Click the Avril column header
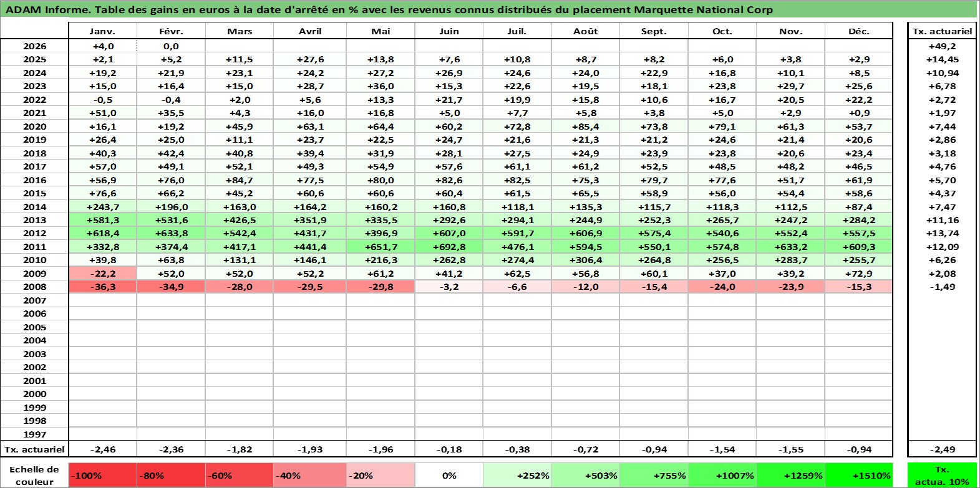The width and height of the screenshot is (980, 488). coord(310,31)
